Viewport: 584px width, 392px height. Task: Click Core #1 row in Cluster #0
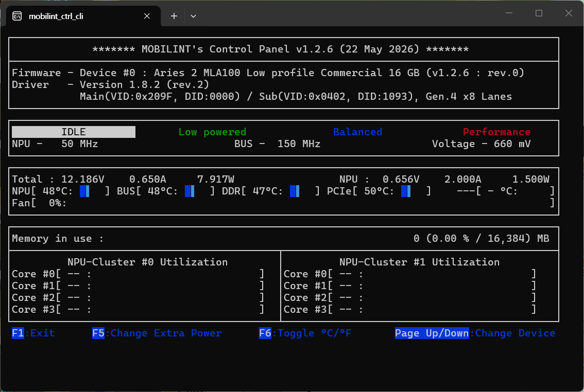pyautogui.click(x=138, y=286)
